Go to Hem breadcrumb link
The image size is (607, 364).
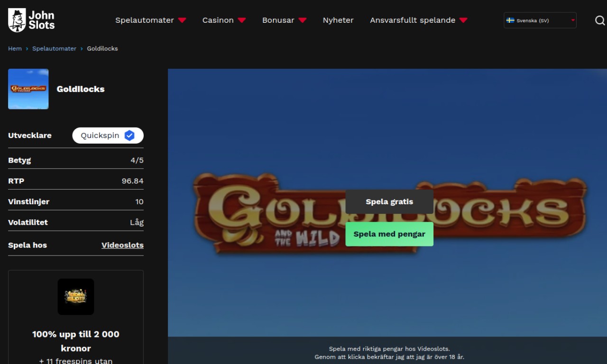coord(15,48)
